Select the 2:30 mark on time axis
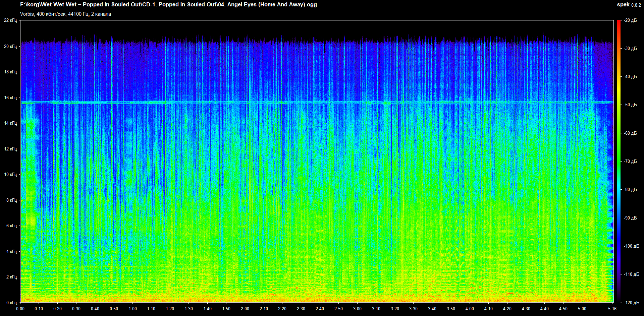This screenshot has height=316, width=644. tap(301, 309)
